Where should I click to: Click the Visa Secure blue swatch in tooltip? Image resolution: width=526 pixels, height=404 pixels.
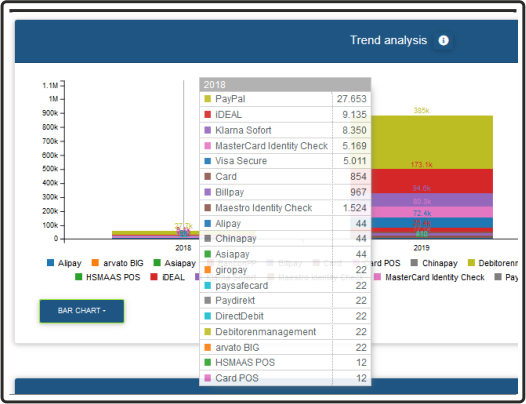208,161
